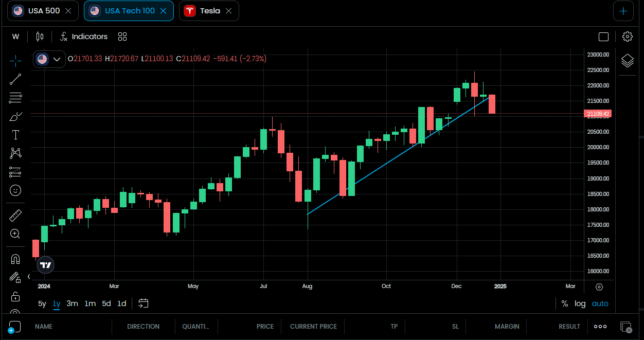Toggle auto scale on price axis
Viewport: 644px width, 340px height.
pyautogui.click(x=600, y=303)
